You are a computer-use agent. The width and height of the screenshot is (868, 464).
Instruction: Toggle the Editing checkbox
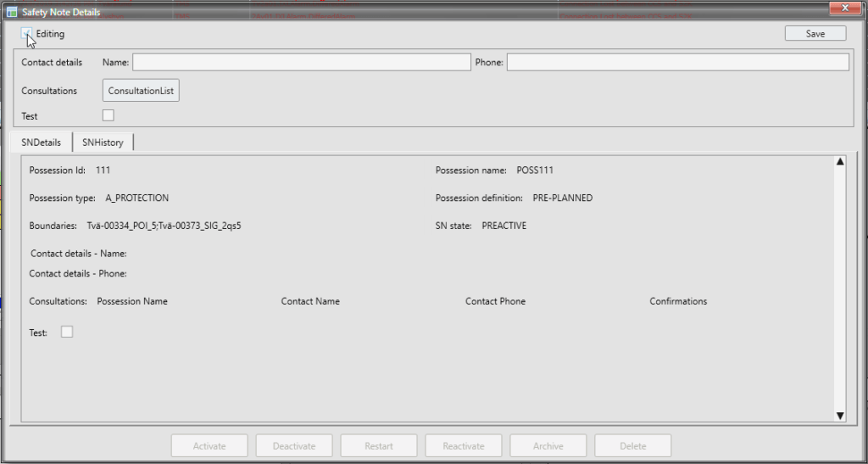click(x=27, y=34)
